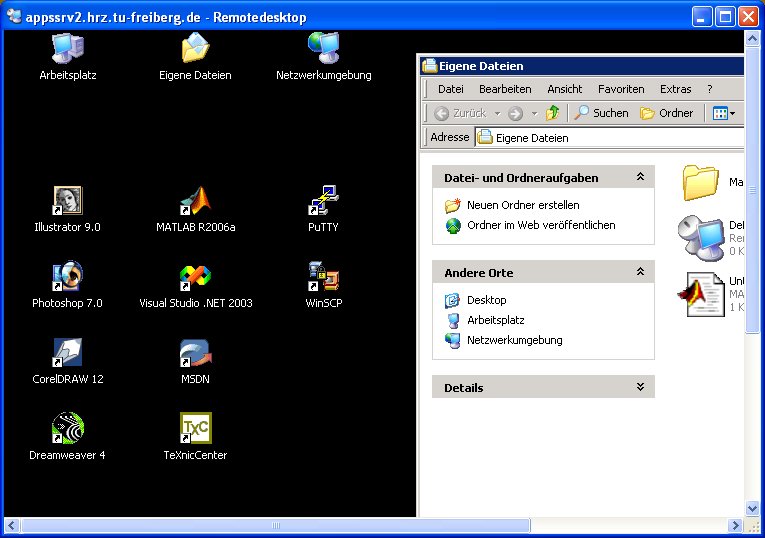Open the Favoriten menu

click(621, 89)
